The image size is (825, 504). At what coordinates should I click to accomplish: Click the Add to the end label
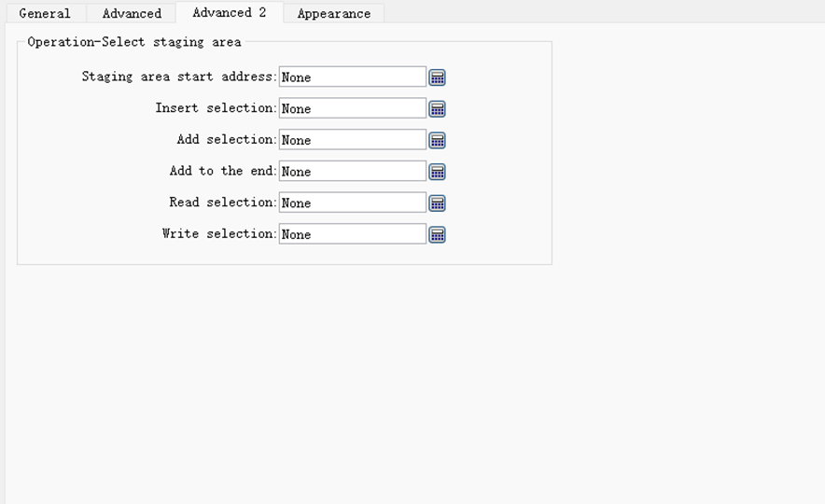[222, 171]
